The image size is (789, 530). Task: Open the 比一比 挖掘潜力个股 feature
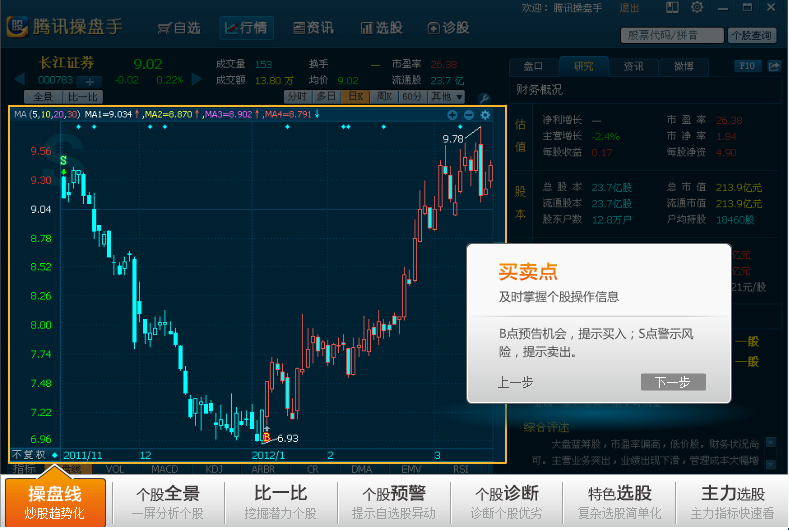click(280, 502)
